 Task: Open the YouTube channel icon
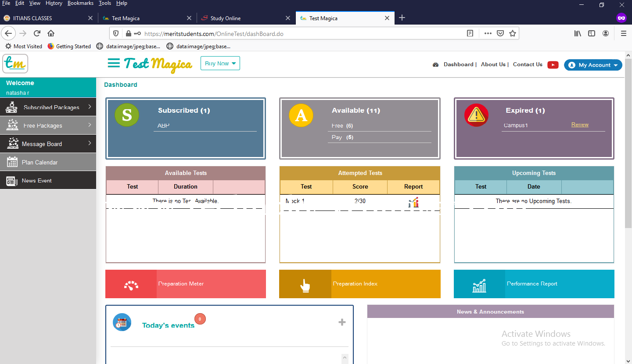click(x=553, y=64)
